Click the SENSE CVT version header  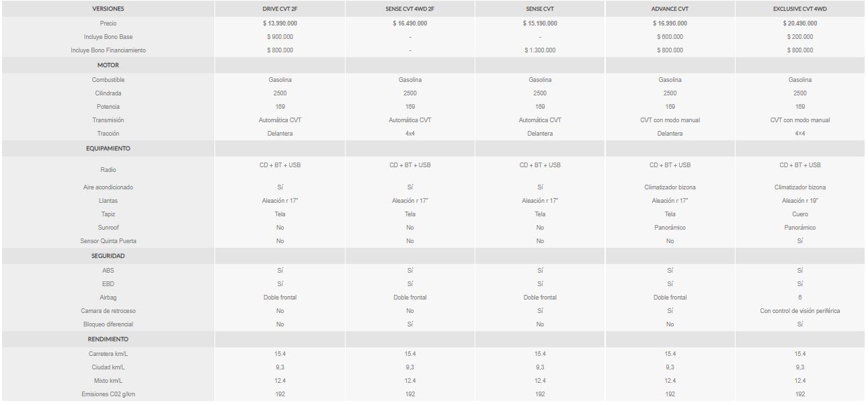coord(540,9)
